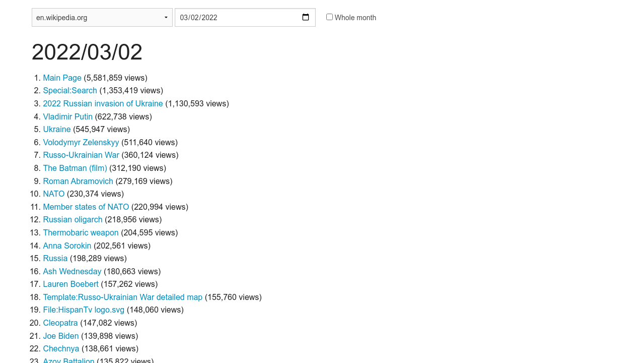Image resolution: width=644 pixels, height=363 pixels.
Task: Open Template:Russo-Ukrainian War detailed map
Action: tap(122, 297)
